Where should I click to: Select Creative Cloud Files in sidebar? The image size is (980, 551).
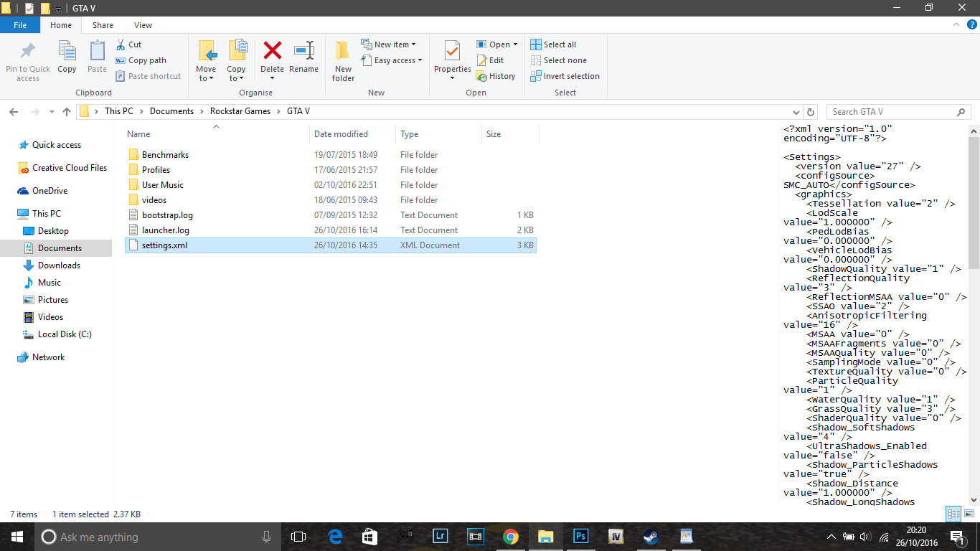70,168
